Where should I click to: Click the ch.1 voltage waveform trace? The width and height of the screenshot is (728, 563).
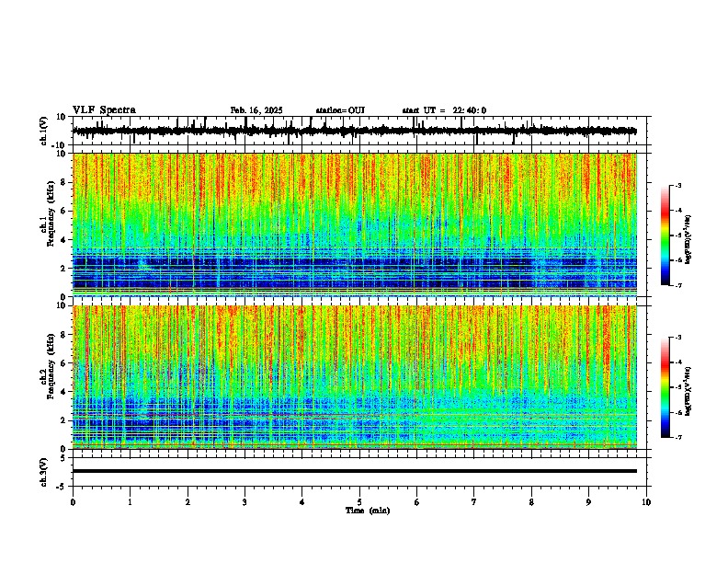click(355, 131)
